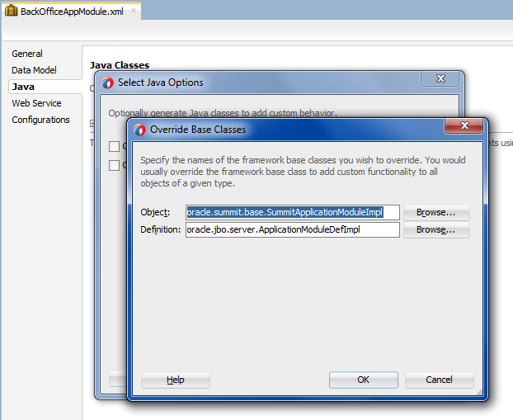Screen dimensions: 513x420
Task: Browse for the Definition base class
Action: [x=436, y=230]
